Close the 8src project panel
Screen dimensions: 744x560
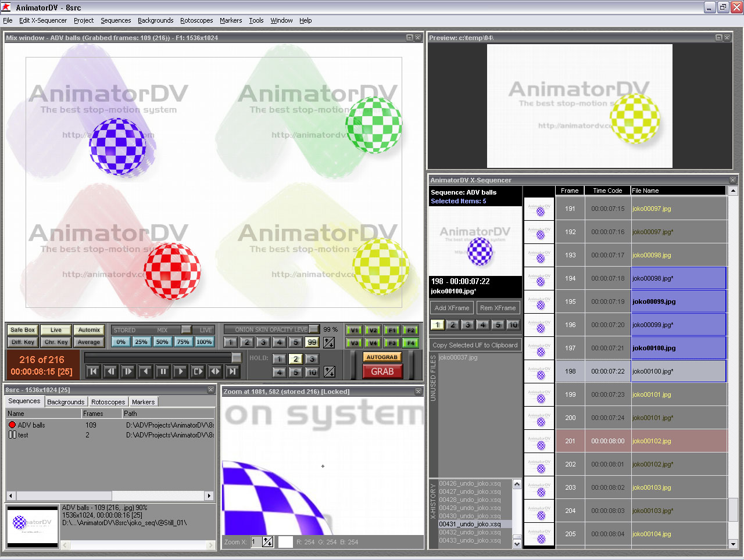(211, 390)
